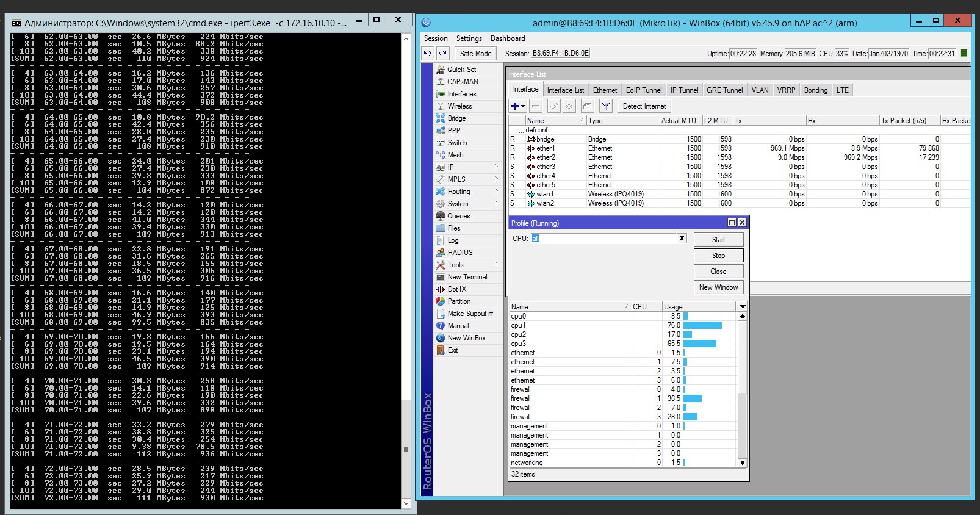Open the Dashboard menu
This screenshot has width=980, height=515.
pyautogui.click(x=508, y=38)
